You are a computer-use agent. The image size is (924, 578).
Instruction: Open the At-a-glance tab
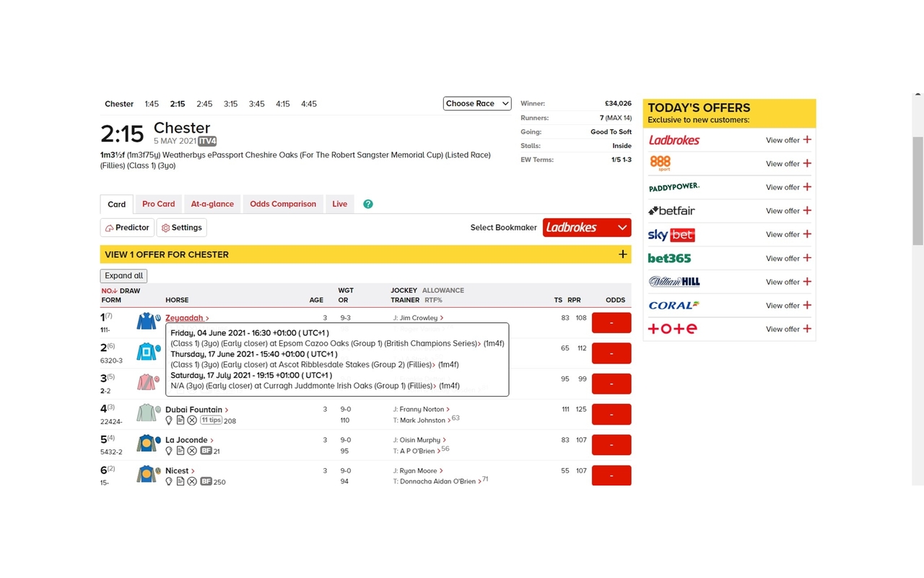pyautogui.click(x=212, y=204)
